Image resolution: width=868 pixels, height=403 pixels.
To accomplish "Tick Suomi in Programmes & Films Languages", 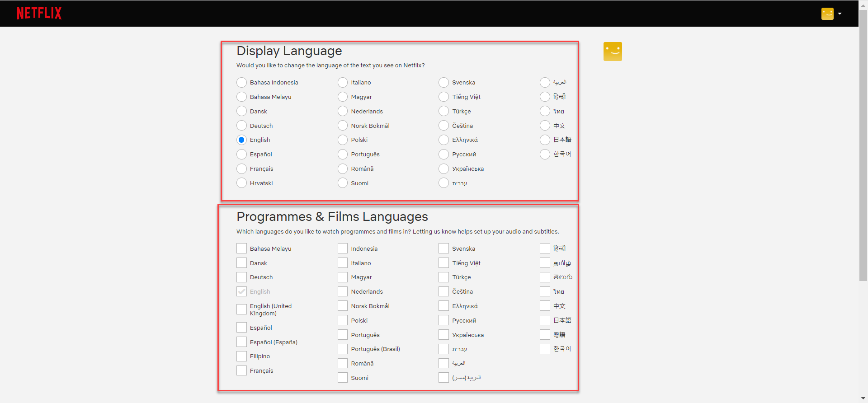I will coord(343,378).
